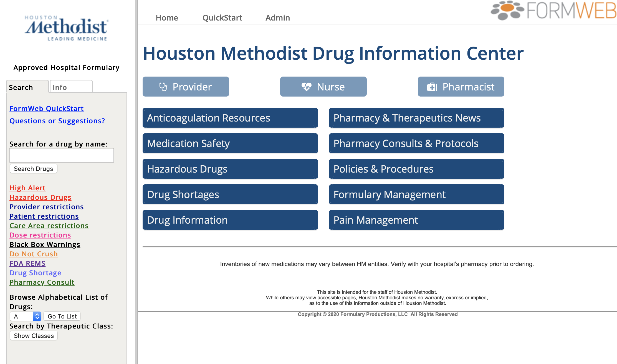Open the Care Area restrictions link
Image resolution: width=617 pixels, height=364 pixels.
(x=49, y=226)
